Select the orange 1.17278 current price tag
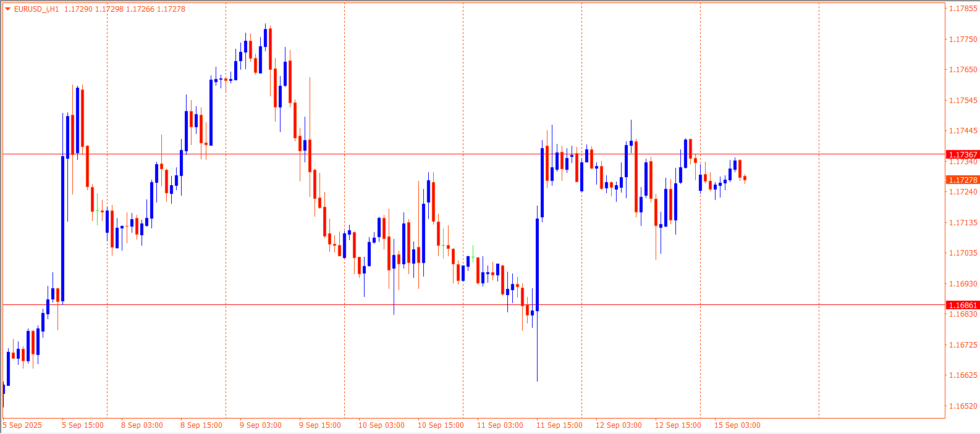This screenshot has height=434, width=980. tap(963, 180)
